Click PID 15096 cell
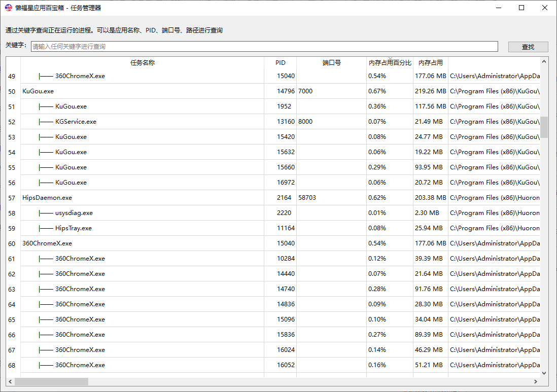Screen dimensions: 557x392 click(x=286, y=319)
